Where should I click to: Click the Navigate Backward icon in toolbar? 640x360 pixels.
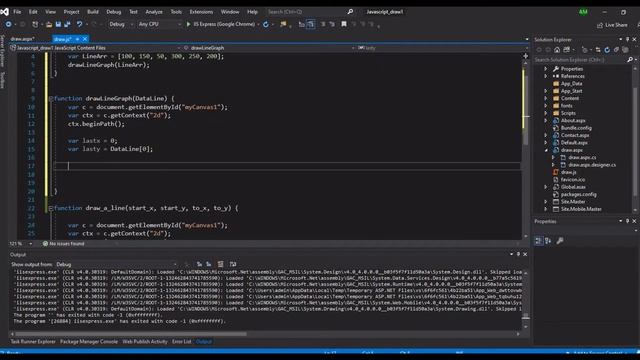[8, 24]
